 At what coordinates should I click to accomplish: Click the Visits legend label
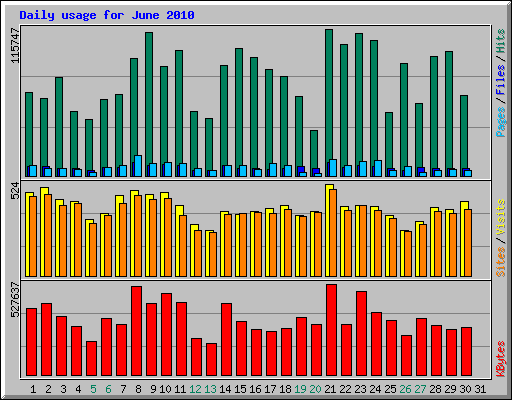(x=501, y=217)
